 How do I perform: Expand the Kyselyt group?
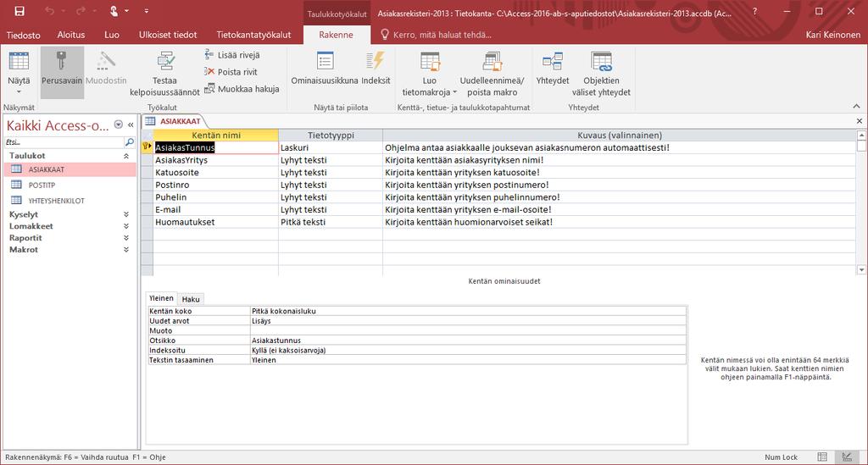[x=126, y=214]
